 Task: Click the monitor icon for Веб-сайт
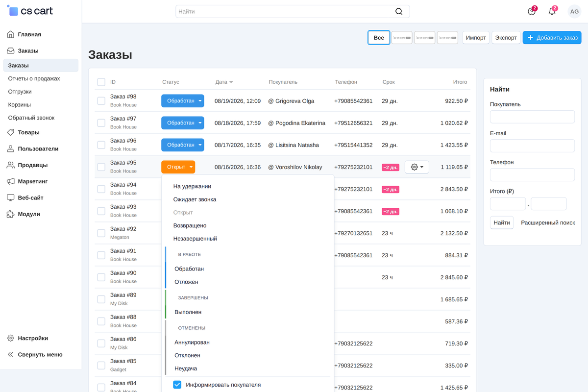[11, 197]
